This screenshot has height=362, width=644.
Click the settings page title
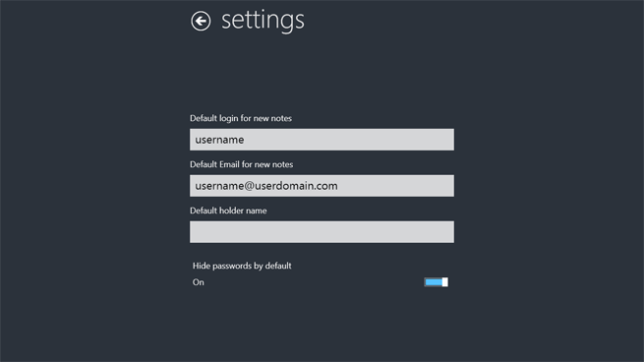[x=263, y=21]
